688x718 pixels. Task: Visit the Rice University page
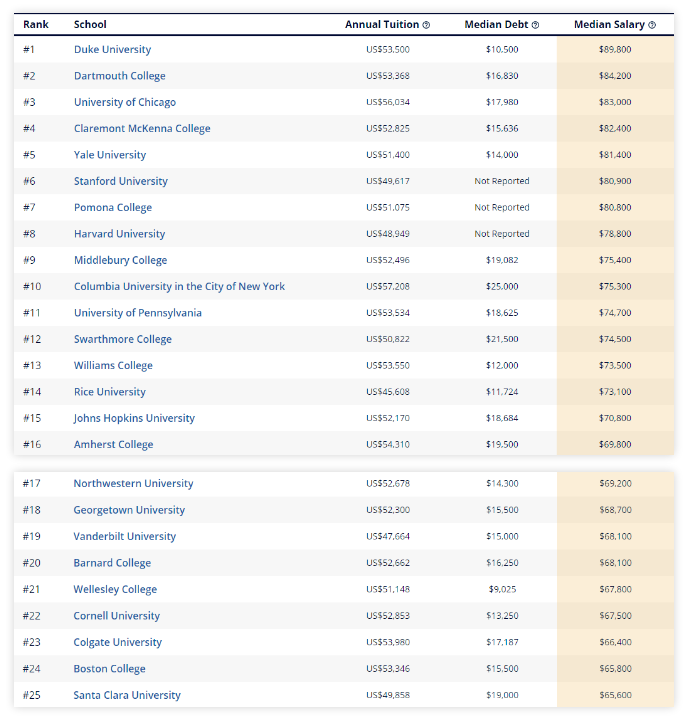click(x=109, y=392)
